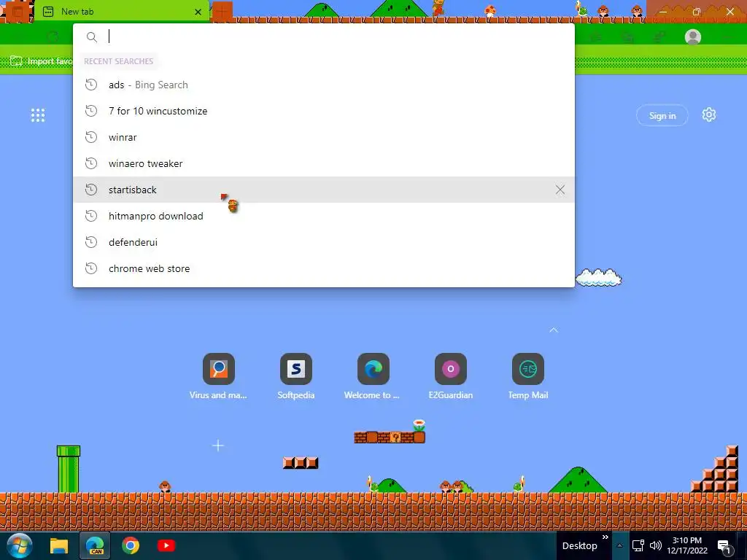Viewport: 747px width, 560px height.
Task: Remove 'startisback' with its X button
Action: tap(560, 190)
